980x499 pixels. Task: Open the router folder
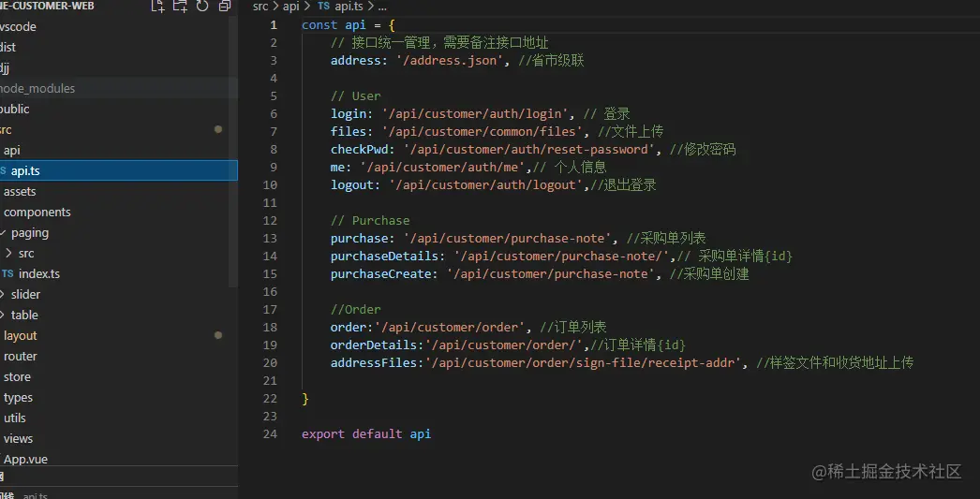[x=21, y=356]
